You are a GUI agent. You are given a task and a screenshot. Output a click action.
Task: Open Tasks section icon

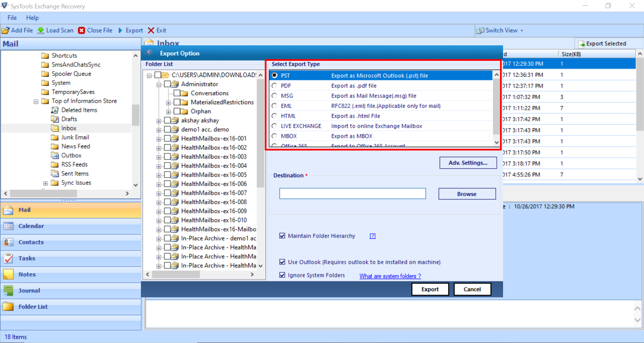(x=8, y=258)
